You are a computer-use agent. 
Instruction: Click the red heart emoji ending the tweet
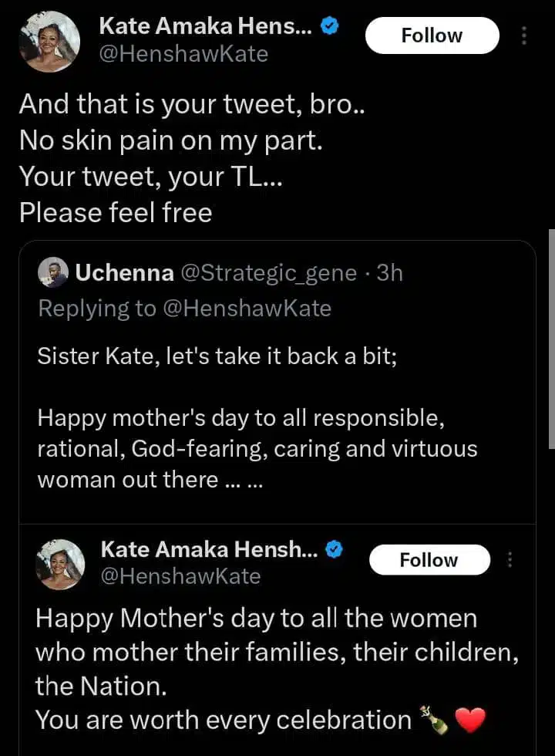point(470,721)
